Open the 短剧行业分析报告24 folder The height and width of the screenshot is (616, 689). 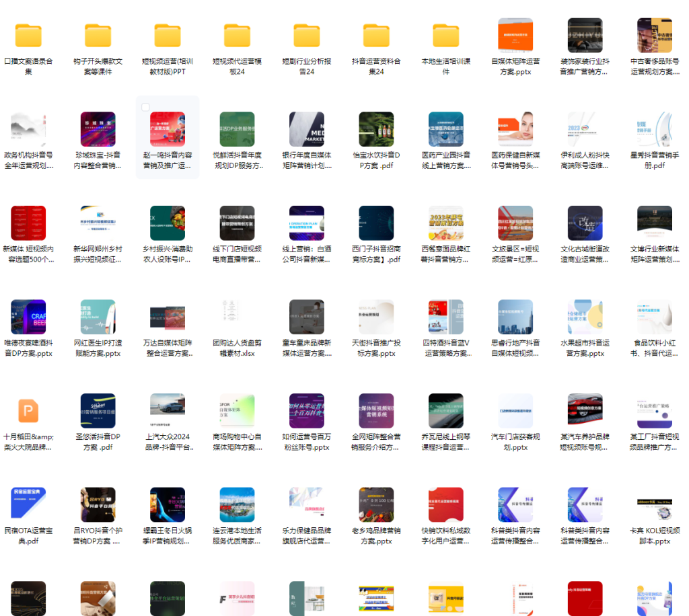[307, 36]
